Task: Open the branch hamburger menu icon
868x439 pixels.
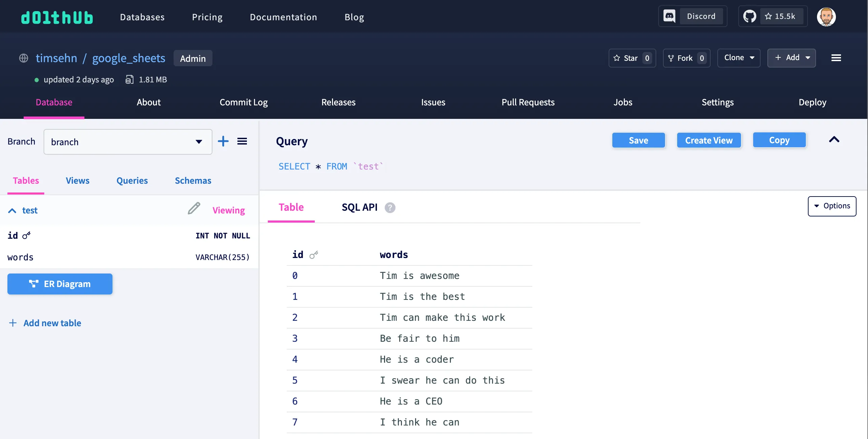Action: point(242,141)
